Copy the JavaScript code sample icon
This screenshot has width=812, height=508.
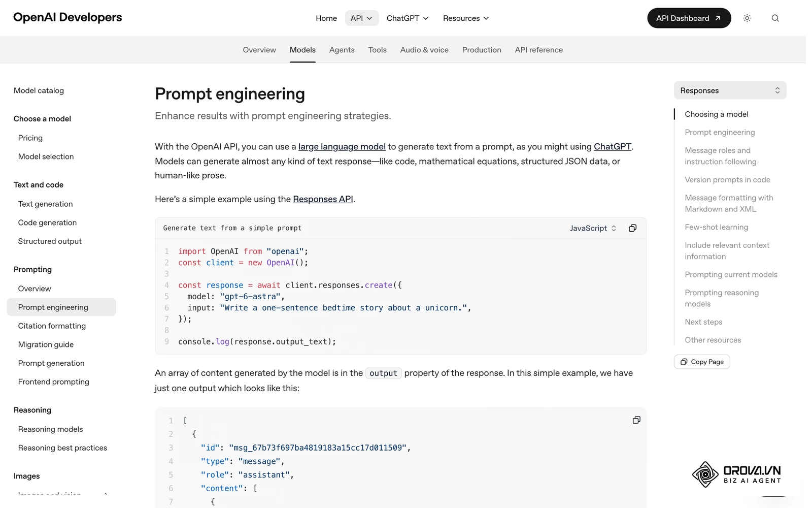tap(632, 228)
